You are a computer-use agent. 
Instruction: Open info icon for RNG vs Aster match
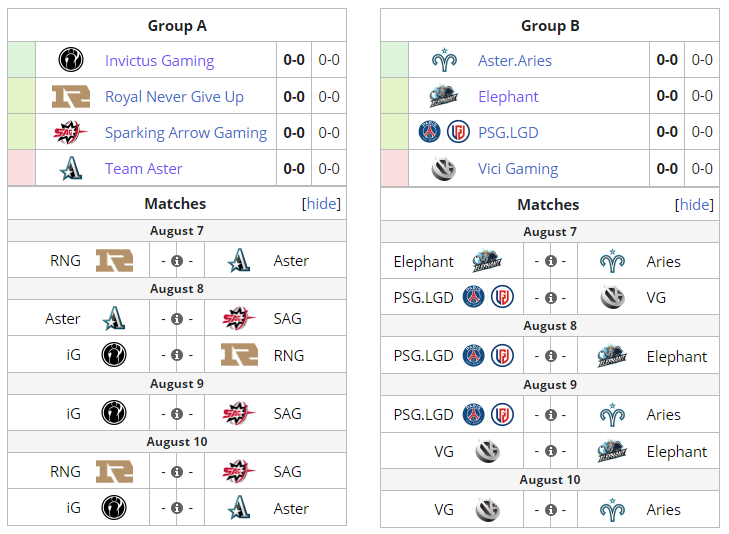pos(177,261)
